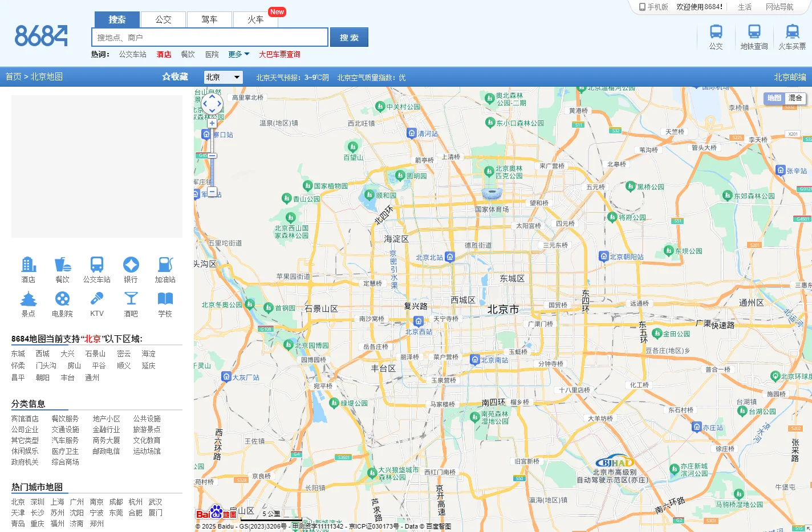Click the 收藏 favorite link
The width and height of the screenshot is (812, 532).
(175, 76)
